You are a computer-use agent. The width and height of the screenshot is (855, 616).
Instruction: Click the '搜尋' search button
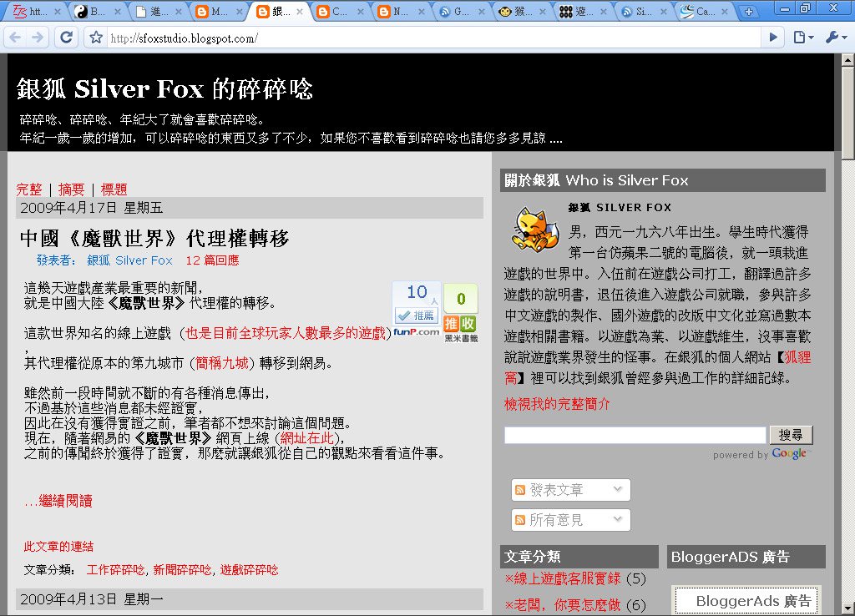point(791,435)
